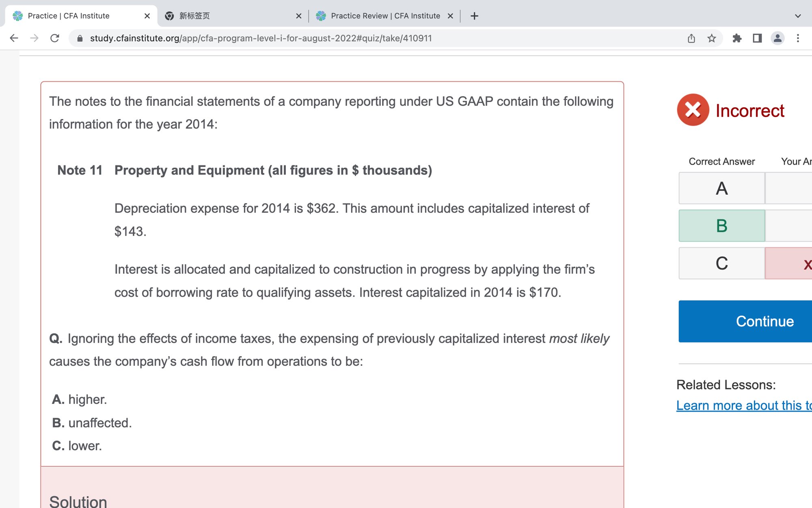The width and height of the screenshot is (812, 508).
Task: Open the user profile avatar
Action: (x=777, y=38)
